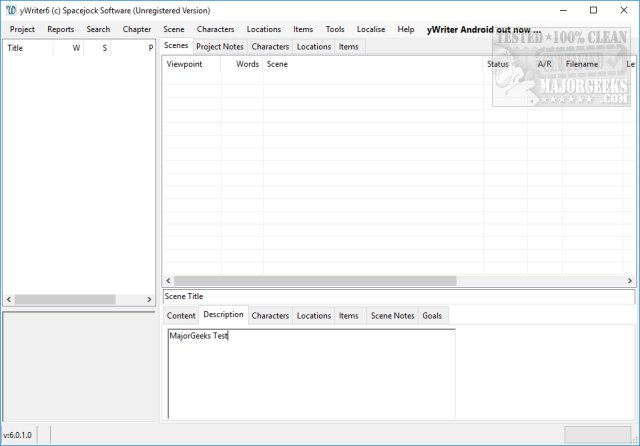
Task: Close the yWriter6 window
Action: (x=624, y=10)
